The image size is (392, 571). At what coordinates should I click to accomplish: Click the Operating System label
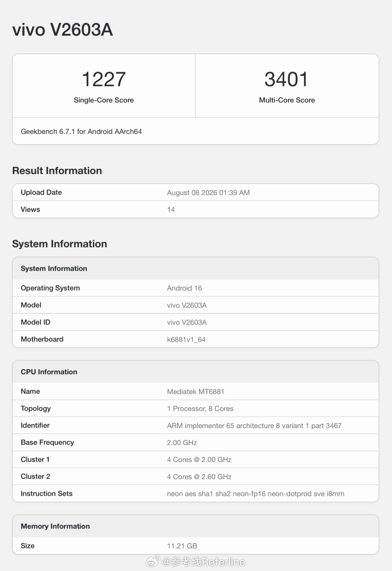50,288
